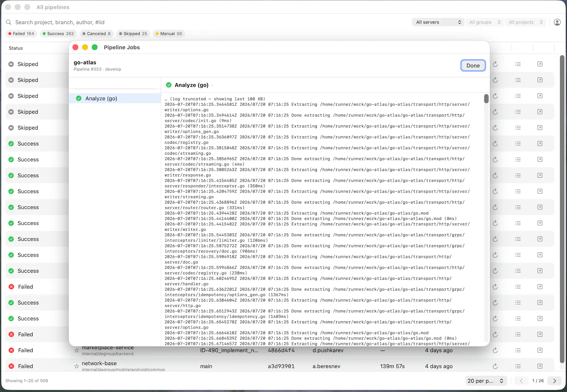Click the "Pipeline Jobs" sheet title
Screen dimensions: 567x392
(122, 47)
